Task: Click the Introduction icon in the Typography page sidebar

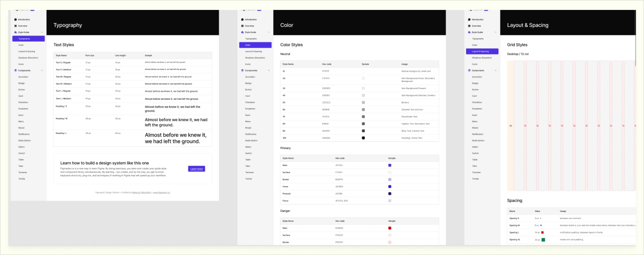Action: 16,20
